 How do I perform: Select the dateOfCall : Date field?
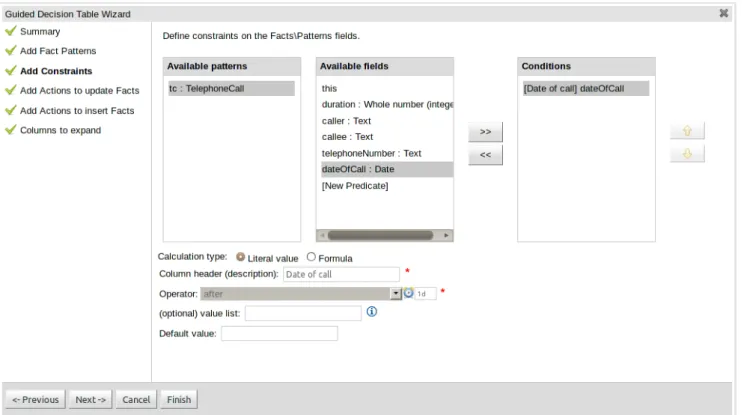387,169
